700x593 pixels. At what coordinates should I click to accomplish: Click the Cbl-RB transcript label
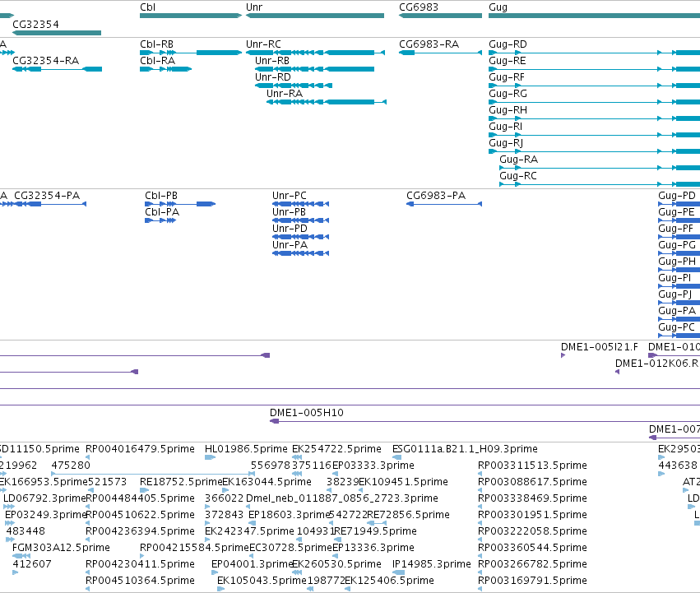click(x=156, y=44)
